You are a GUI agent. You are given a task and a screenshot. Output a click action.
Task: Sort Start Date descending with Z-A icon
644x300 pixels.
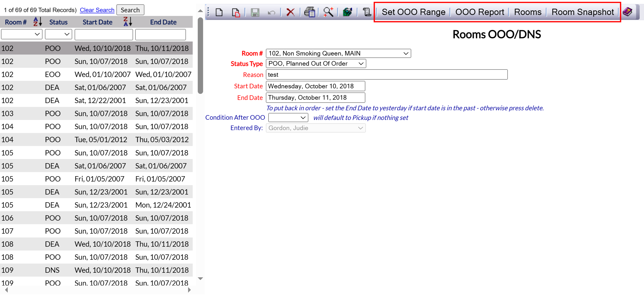[128, 22]
